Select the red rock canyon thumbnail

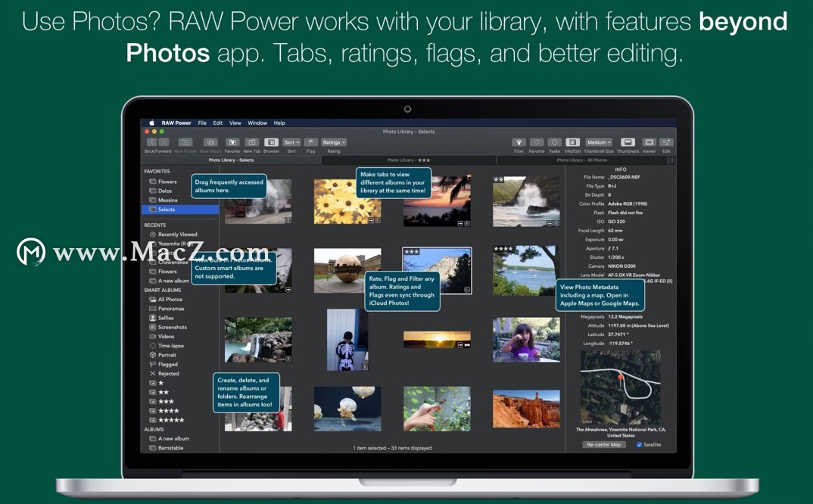pos(526,409)
